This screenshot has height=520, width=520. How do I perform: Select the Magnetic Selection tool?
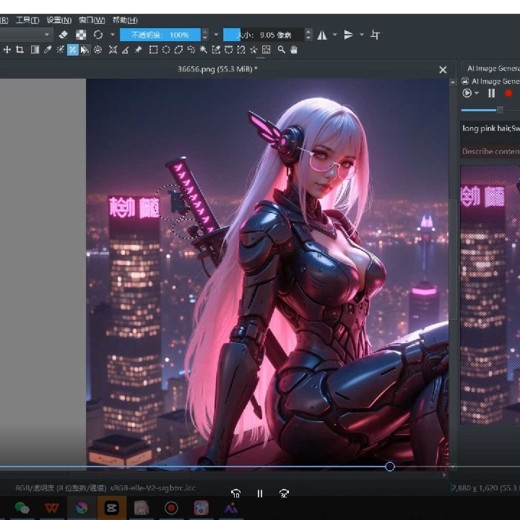[x=241, y=50]
